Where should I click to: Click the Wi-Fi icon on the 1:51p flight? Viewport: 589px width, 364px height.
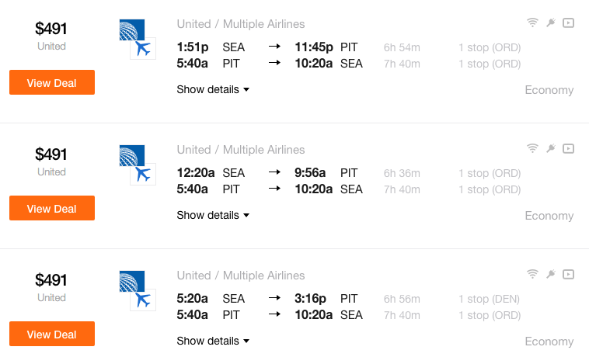point(532,23)
